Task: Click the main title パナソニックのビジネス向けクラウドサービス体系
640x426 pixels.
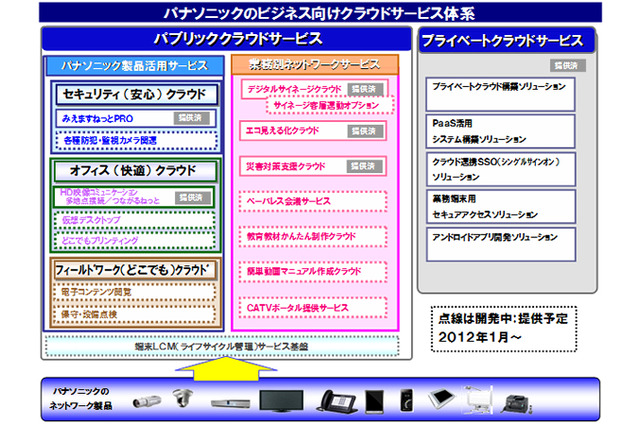Action: [320, 13]
